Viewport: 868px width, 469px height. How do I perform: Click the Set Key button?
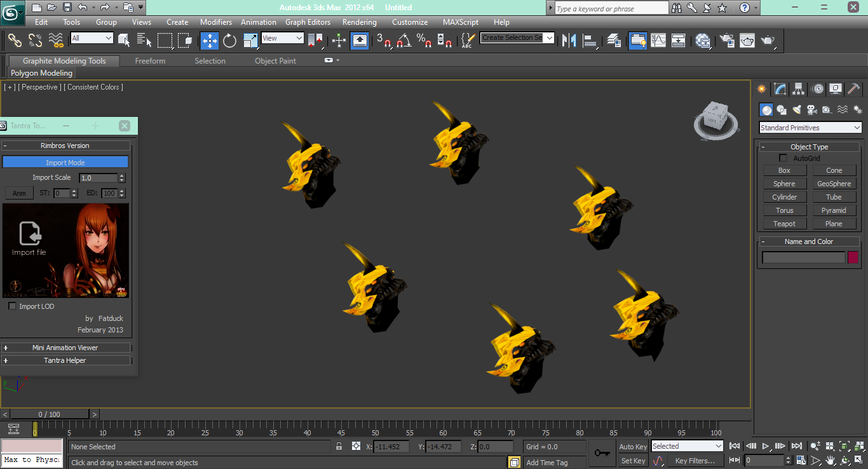(633, 461)
